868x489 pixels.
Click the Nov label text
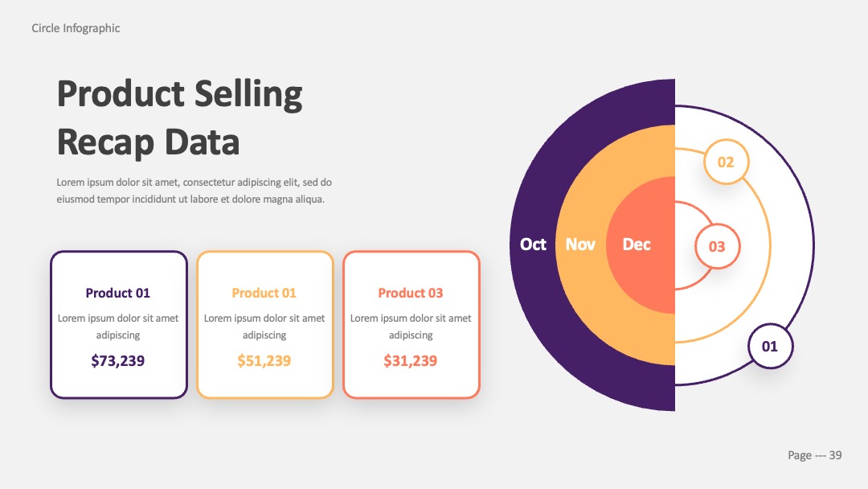(x=580, y=244)
